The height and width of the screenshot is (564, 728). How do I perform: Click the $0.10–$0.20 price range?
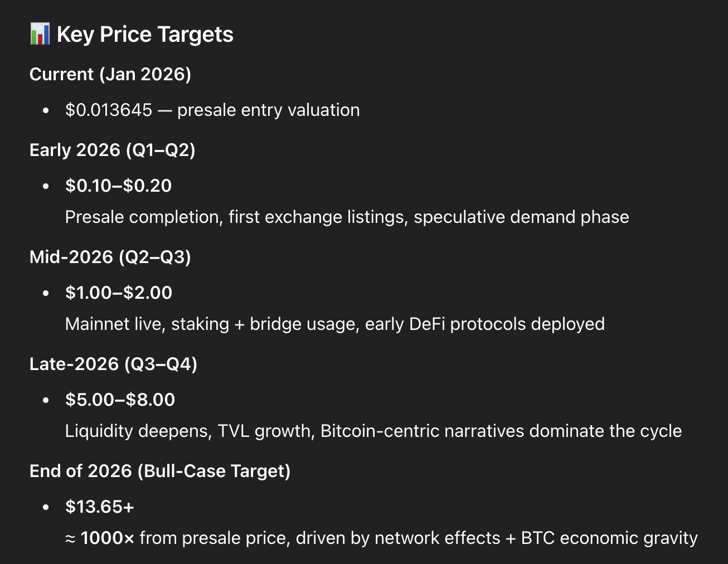pos(118,186)
